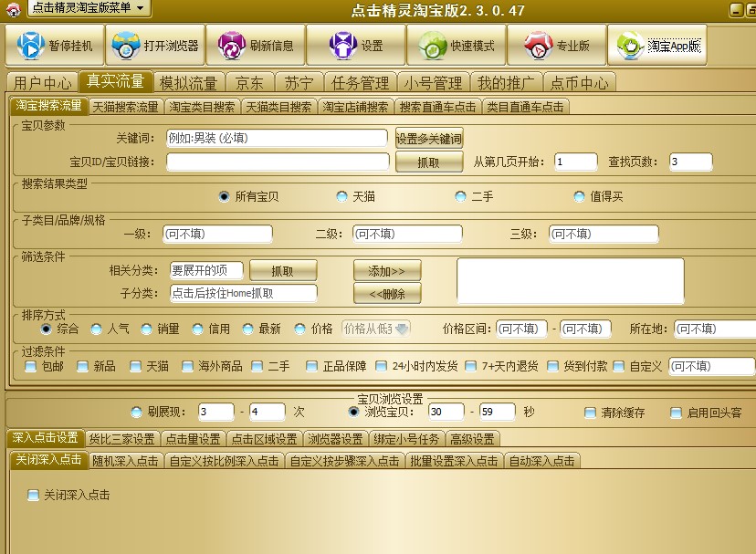Viewport: 756px width, 554px height.
Task: Switch to 自动深入点击 tab
Action: point(542,462)
